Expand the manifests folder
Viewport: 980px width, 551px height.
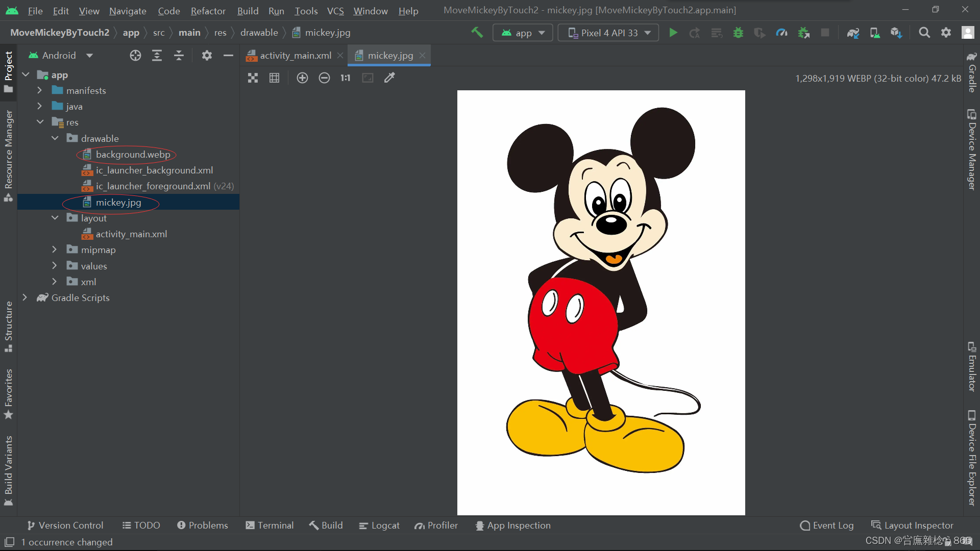pyautogui.click(x=39, y=90)
